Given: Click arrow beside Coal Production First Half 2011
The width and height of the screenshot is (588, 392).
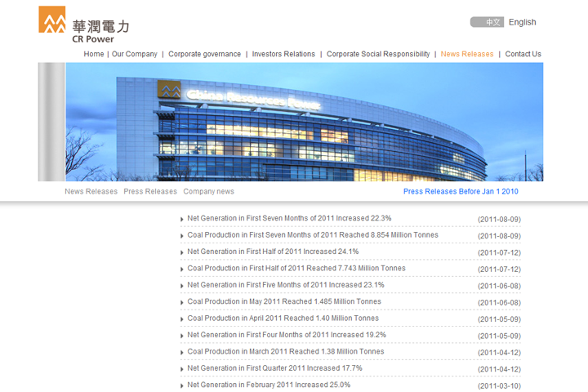Looking at the screenshot, I should tap(182, 269).
